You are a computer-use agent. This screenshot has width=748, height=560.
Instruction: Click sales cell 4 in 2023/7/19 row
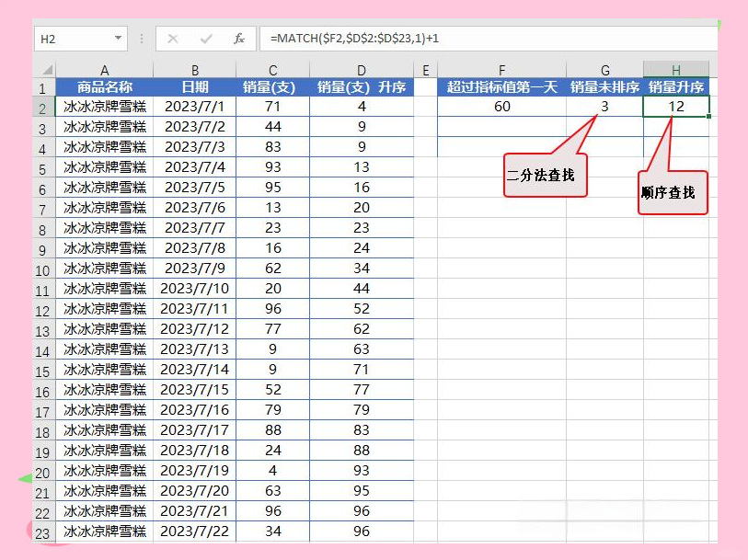273,471
